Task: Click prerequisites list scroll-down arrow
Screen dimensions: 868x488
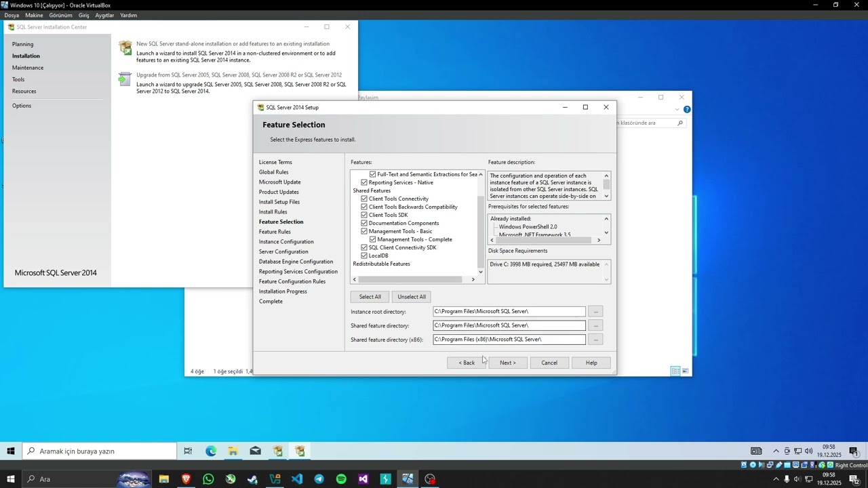Action: pyautogui.click(x=606, y=232)
